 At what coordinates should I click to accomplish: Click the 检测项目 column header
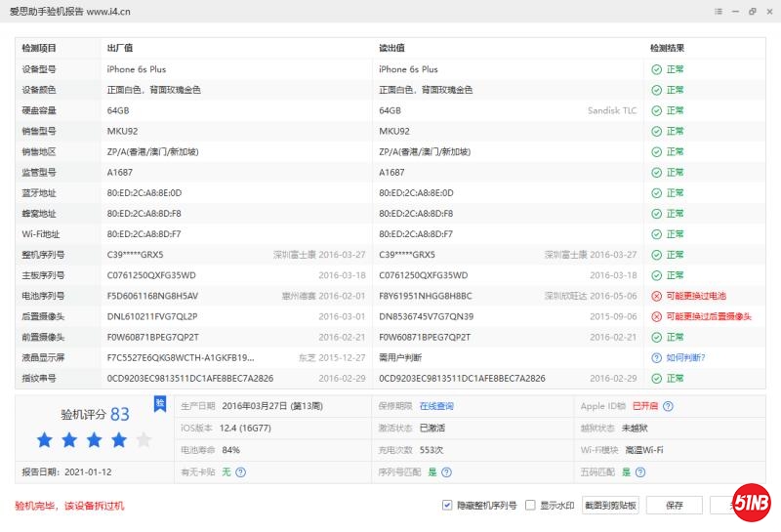tap(39, 48)
